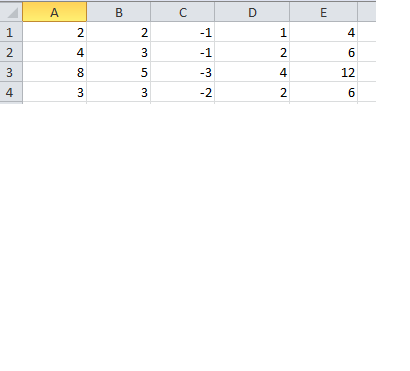
Task: Select column D header
Action: tap(252, 12)
